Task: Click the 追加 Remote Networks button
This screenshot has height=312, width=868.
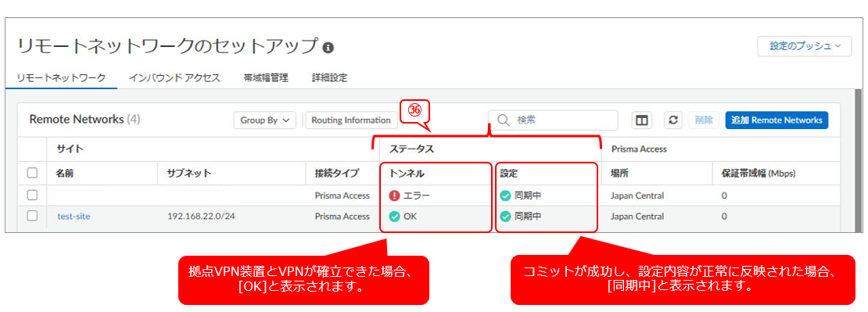Action: (x=777, y=120)
